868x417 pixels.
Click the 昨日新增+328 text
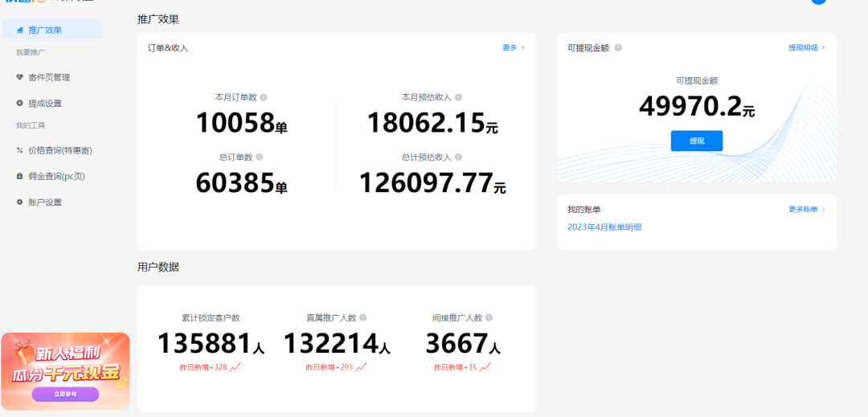click(203, 367)
